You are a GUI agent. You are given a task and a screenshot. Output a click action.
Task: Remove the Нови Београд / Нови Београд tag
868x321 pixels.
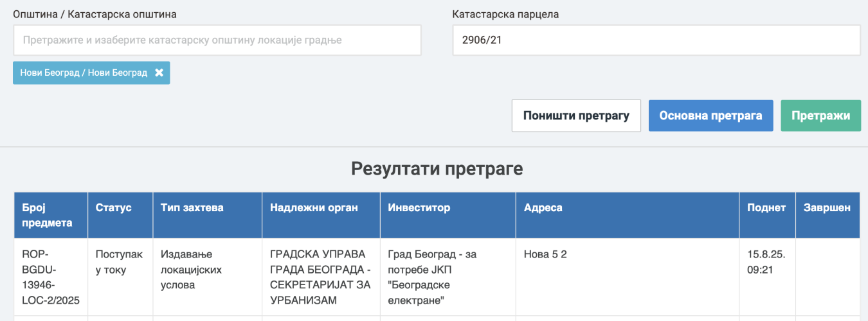click(x=159, y=73)
